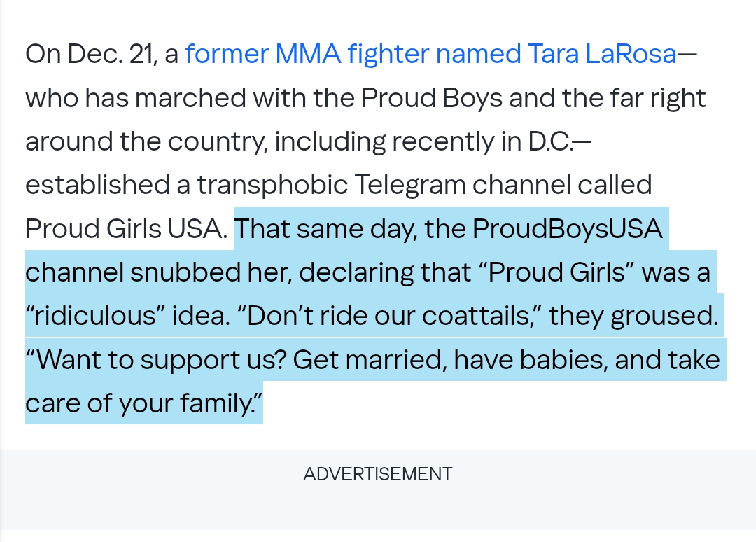Viewport: 756px width, 542px height.
Task: Click the empty advertisement area below the label
Action: [x=378, y=509]
